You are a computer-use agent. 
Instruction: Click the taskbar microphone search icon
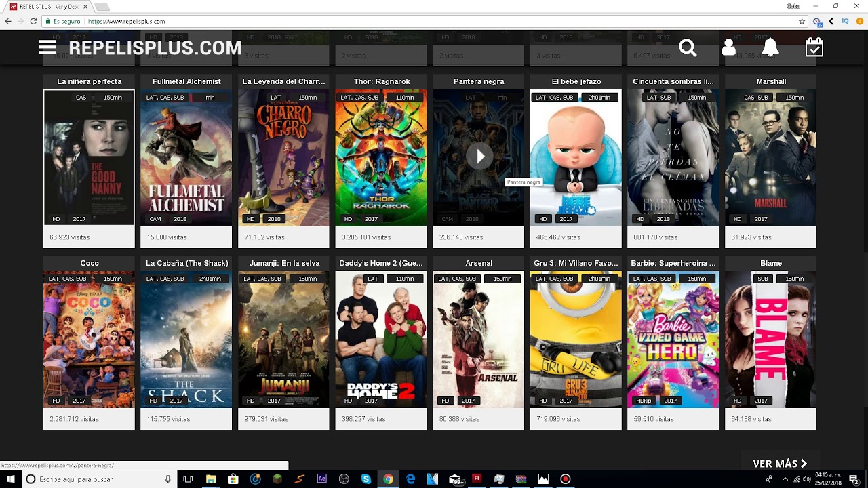[167, 479]
